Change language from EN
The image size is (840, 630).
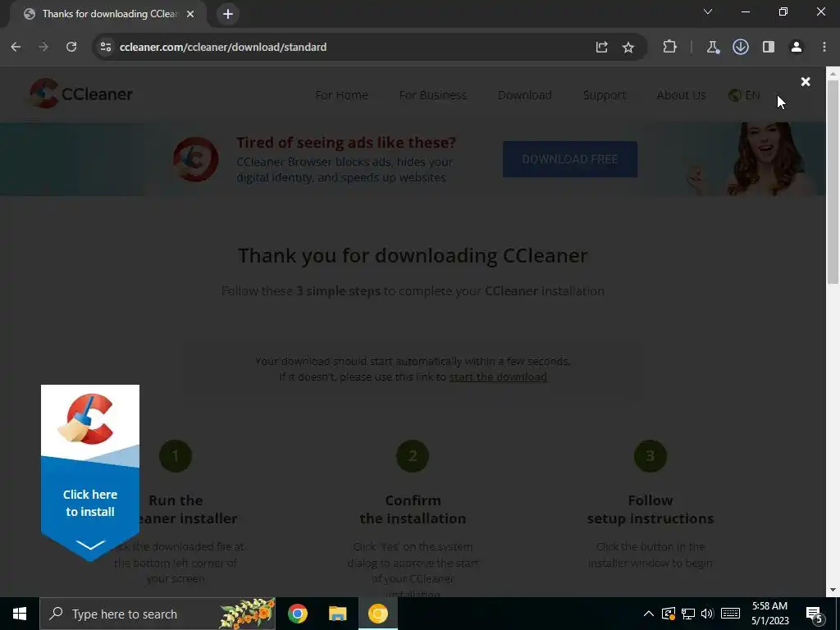[745, 95]
